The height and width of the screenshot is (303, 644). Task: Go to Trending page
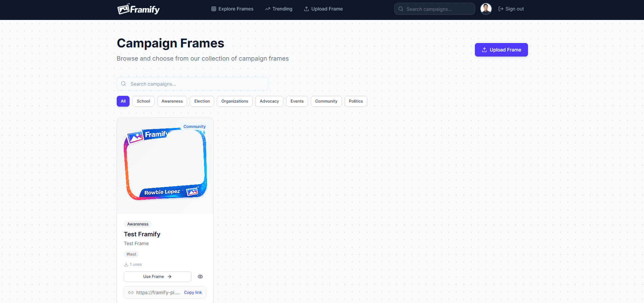click(x=279, y=9)
